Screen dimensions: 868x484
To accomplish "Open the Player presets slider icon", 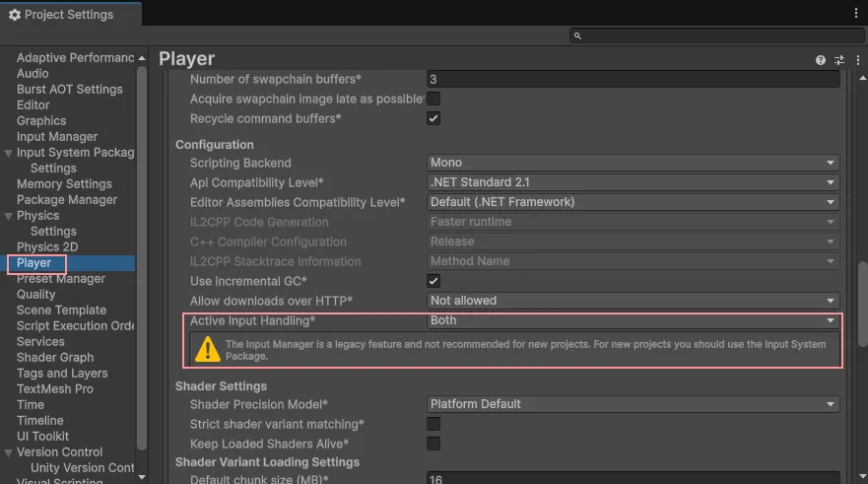I will 839,60.
